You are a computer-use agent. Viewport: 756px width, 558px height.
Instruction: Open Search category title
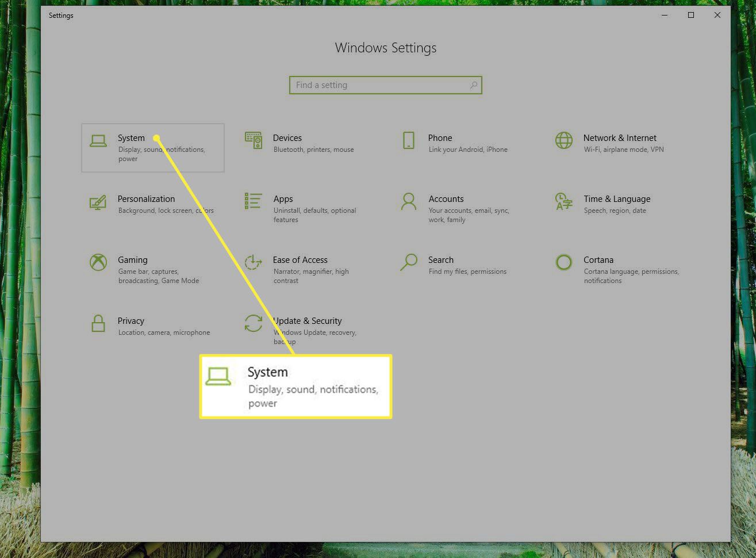point(441,260)
